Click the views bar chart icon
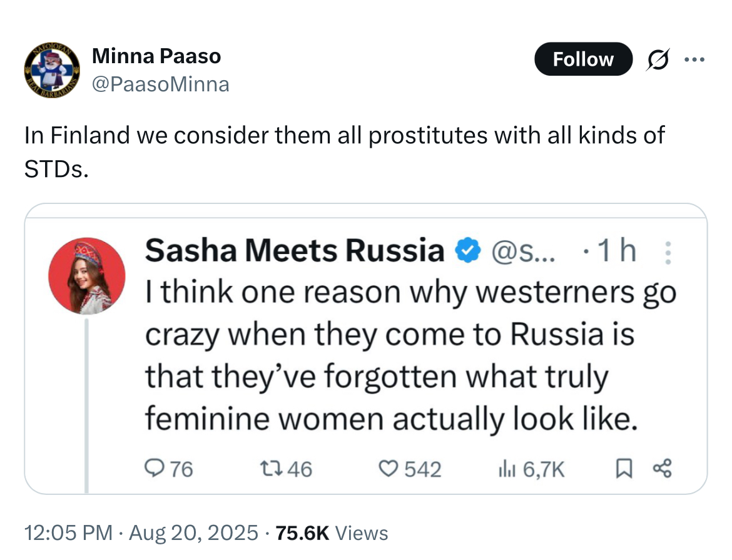 [506, 468]
